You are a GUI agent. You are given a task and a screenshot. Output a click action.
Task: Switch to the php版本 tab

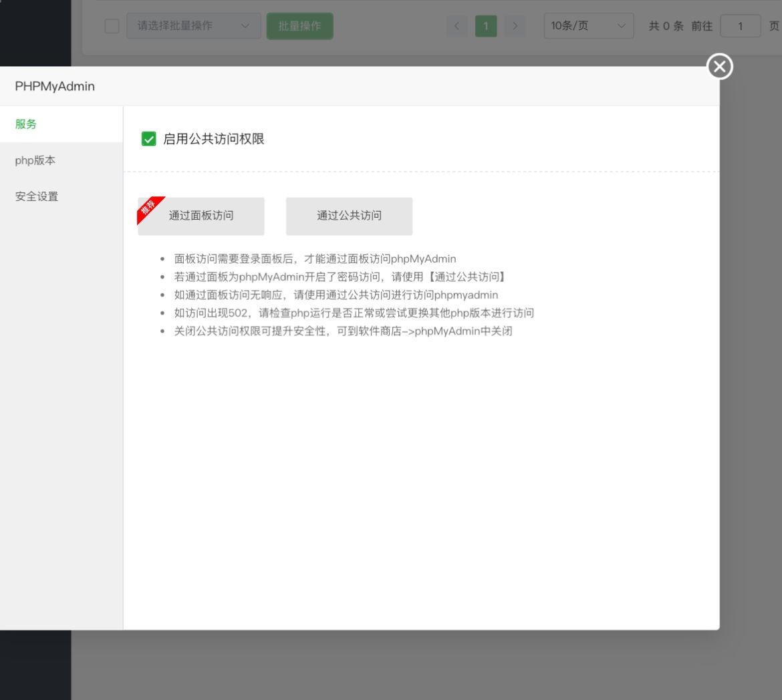(x=61, y=160)
